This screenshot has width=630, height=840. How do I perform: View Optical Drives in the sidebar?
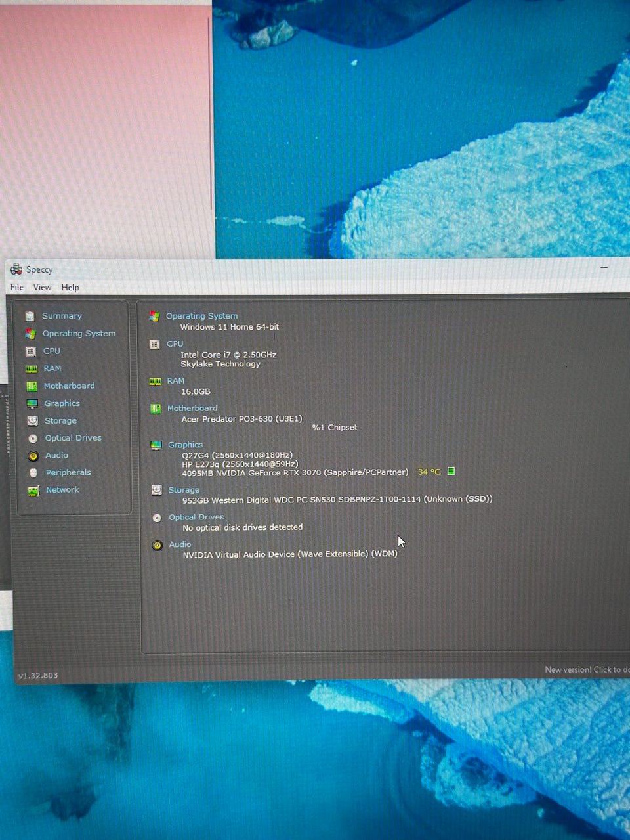(73, 437)
